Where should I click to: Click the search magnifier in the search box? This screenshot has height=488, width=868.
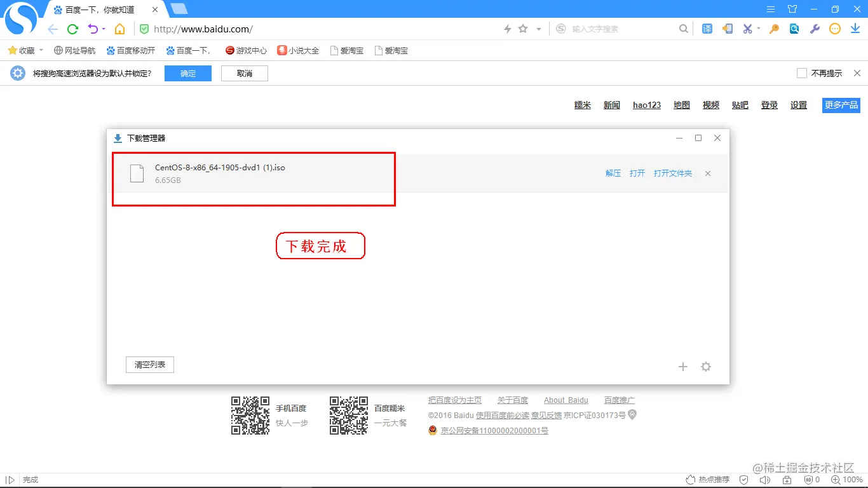pos(684,29)
